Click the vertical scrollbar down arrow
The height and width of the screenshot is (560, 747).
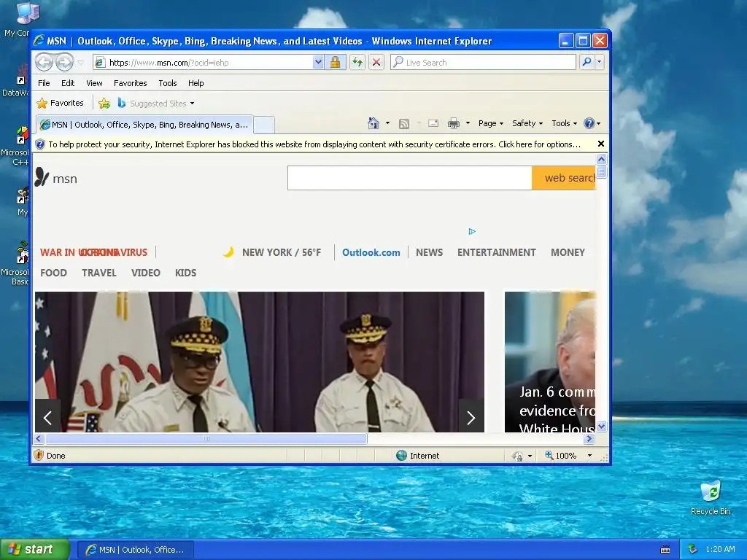[x=601, y=426]
